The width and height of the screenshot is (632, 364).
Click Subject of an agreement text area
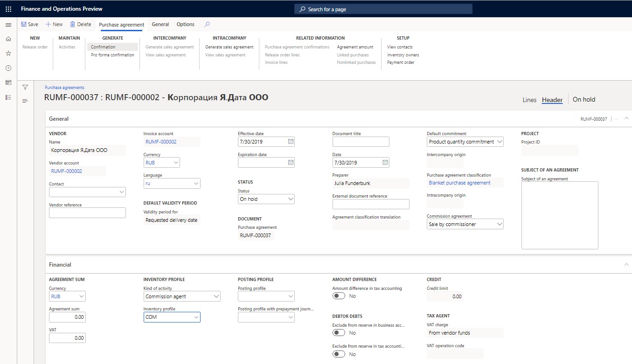pyautogui.click(x=560, y=215)
